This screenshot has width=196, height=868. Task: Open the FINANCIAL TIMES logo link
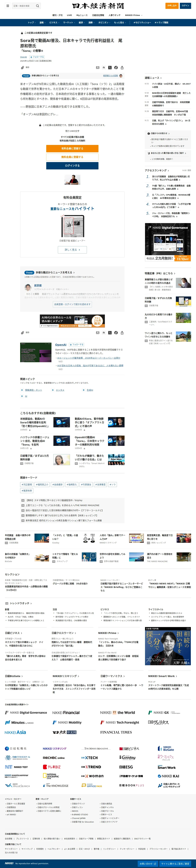click(x=116, y=732)
